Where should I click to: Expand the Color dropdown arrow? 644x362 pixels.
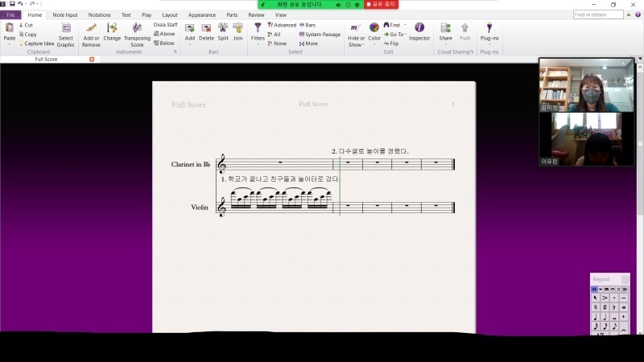tap(374, 44)
